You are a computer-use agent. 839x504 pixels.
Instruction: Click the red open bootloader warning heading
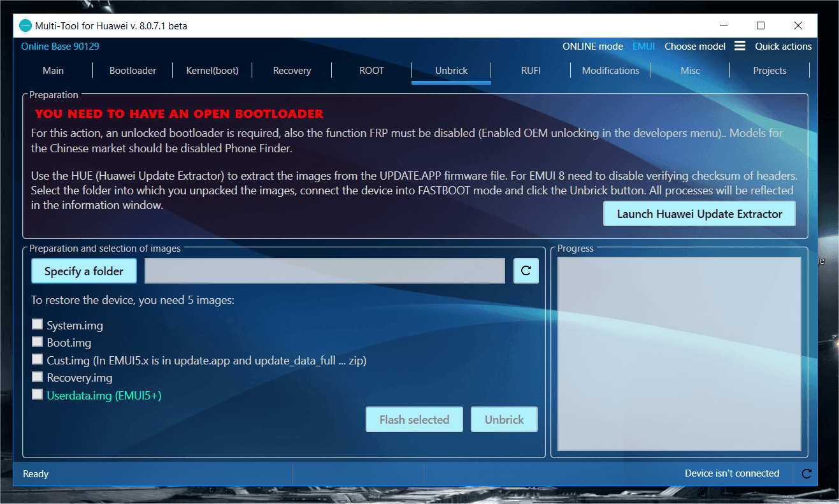[x=179, y=114]
